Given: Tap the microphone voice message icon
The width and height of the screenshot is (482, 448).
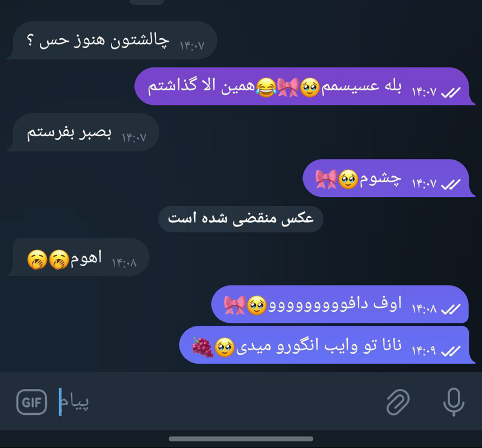Looking at the screenshot, I should click(x=454, y=402).
